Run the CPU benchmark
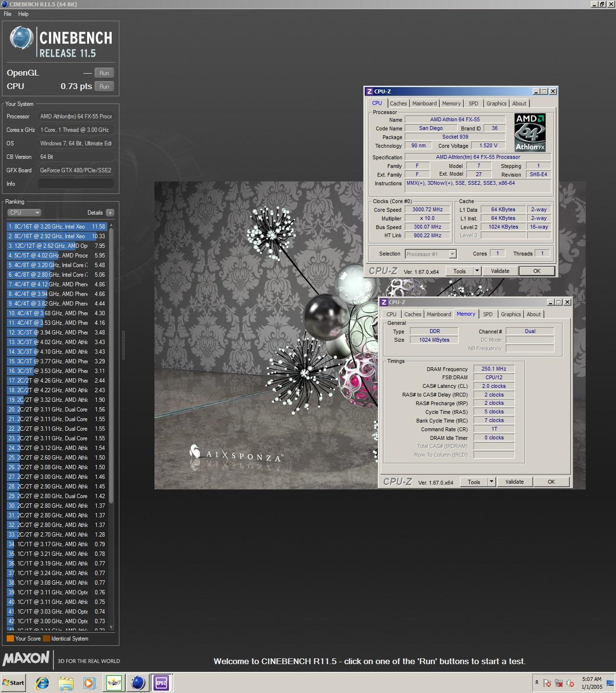Screen dimensions: 616x693 tap(104, 87)
